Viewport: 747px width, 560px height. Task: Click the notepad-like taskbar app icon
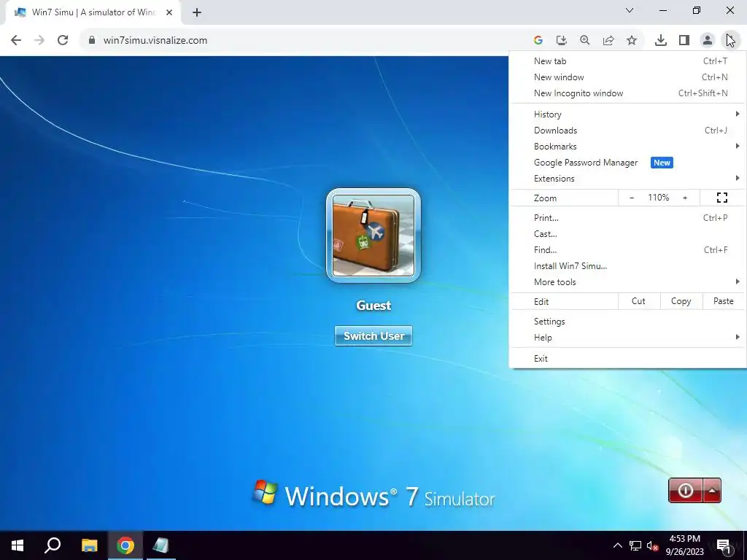160,545
